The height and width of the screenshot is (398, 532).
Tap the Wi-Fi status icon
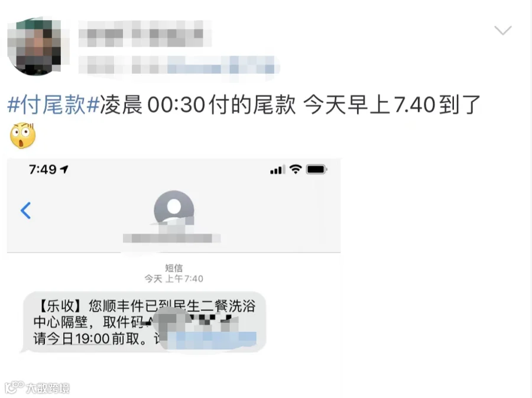296,169
